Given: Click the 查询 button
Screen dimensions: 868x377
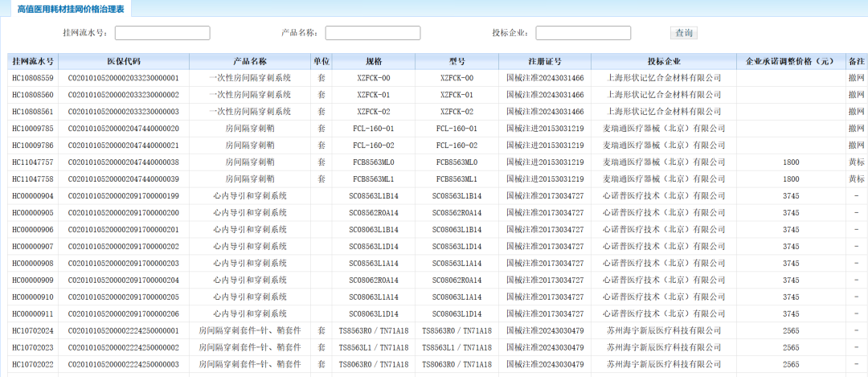Looking at the screenshot, I should tap(684, 33).
